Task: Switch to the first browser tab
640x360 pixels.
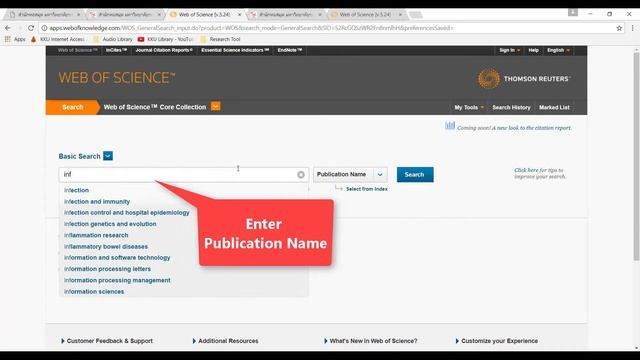Action: (x=44, y=15)
